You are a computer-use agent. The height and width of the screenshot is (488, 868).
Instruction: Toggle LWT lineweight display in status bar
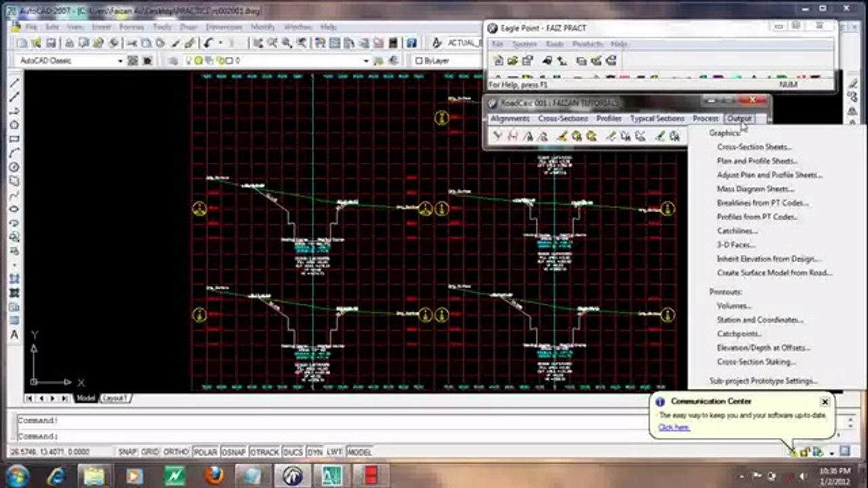[x=334, y=452]
